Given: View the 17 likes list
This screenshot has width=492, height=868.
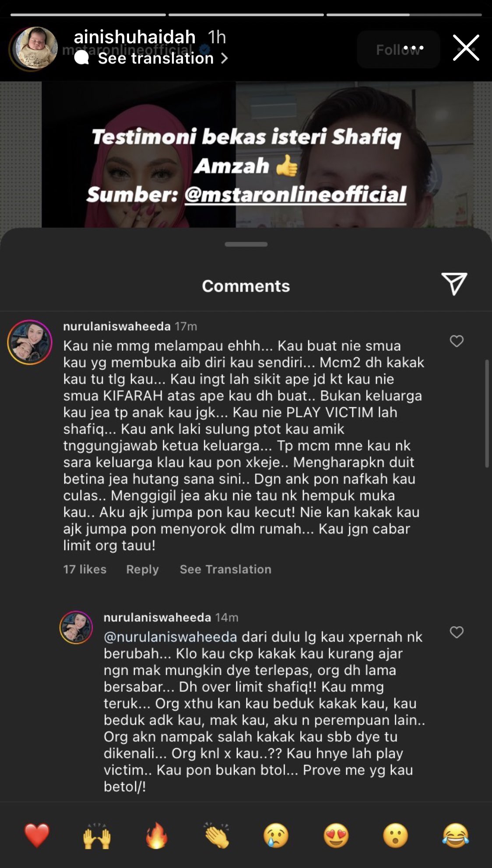Looking at the screenshot, I should pos(85,569).
